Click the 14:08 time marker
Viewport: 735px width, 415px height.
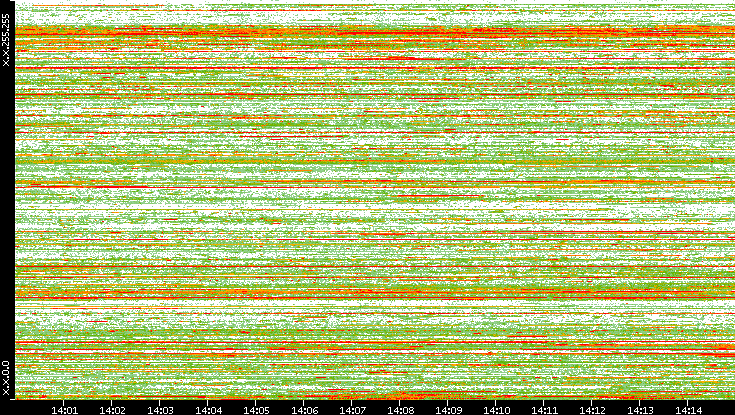pos(401,409)
